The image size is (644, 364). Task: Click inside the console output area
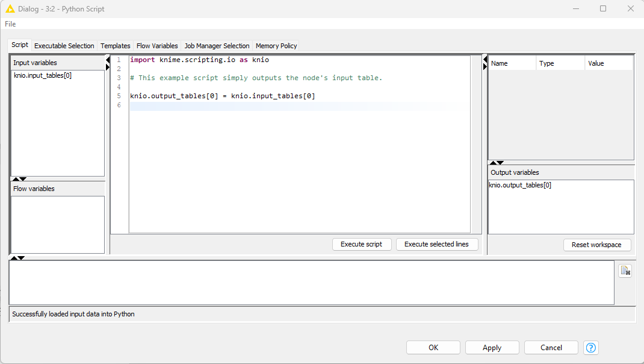coord(312,283)
